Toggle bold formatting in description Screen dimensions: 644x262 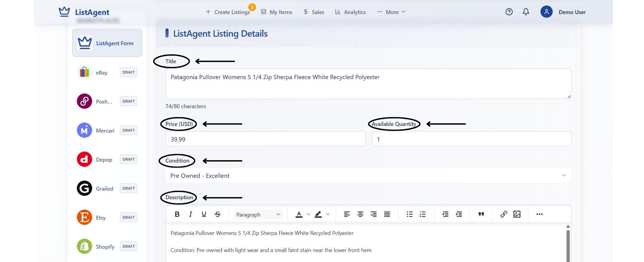[177, 214]
